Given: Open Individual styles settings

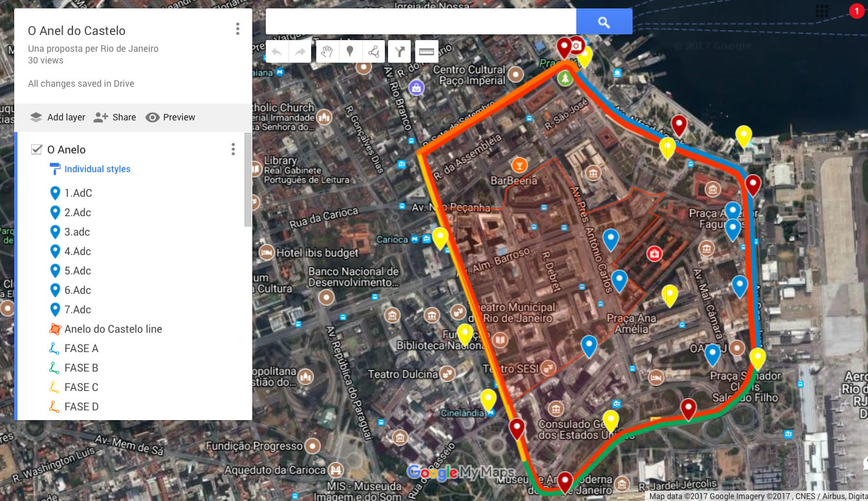Looking at the screenshot, I should (x=97, y=169).
